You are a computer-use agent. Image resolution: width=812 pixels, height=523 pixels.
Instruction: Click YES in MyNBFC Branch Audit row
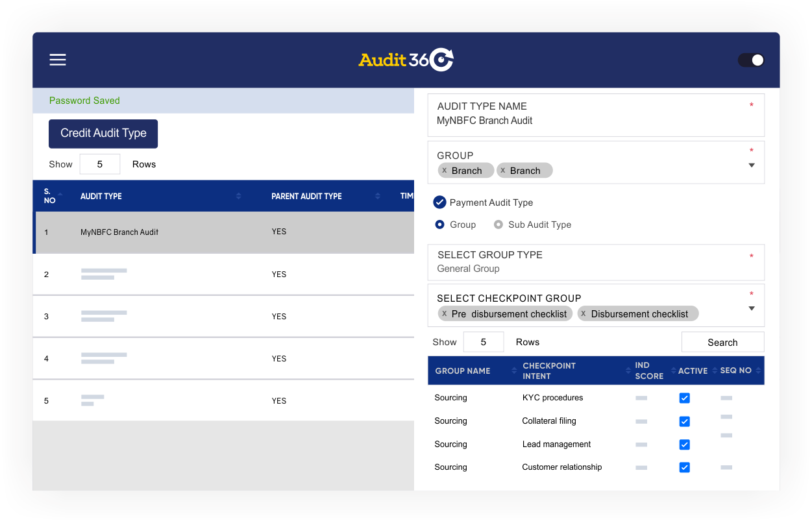pyautogui.click(x=279, y=232)
